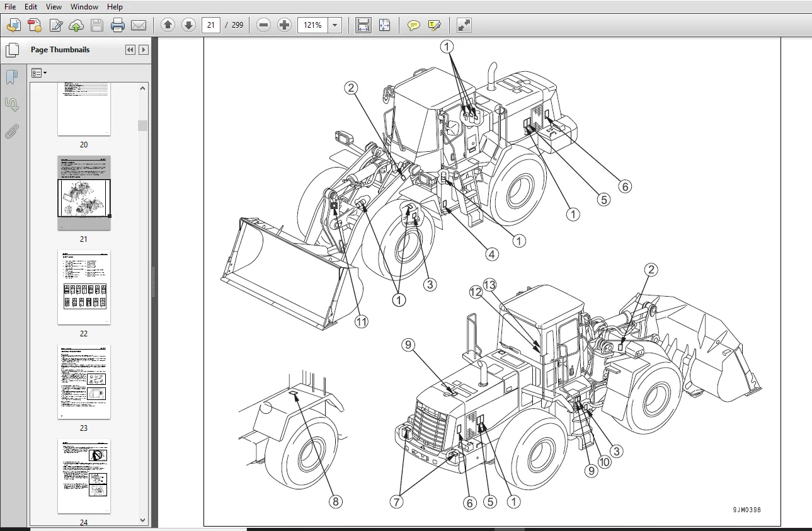812x531 pixels.
Task: Select the page 23 thumbnail
Action: point(84,382)
